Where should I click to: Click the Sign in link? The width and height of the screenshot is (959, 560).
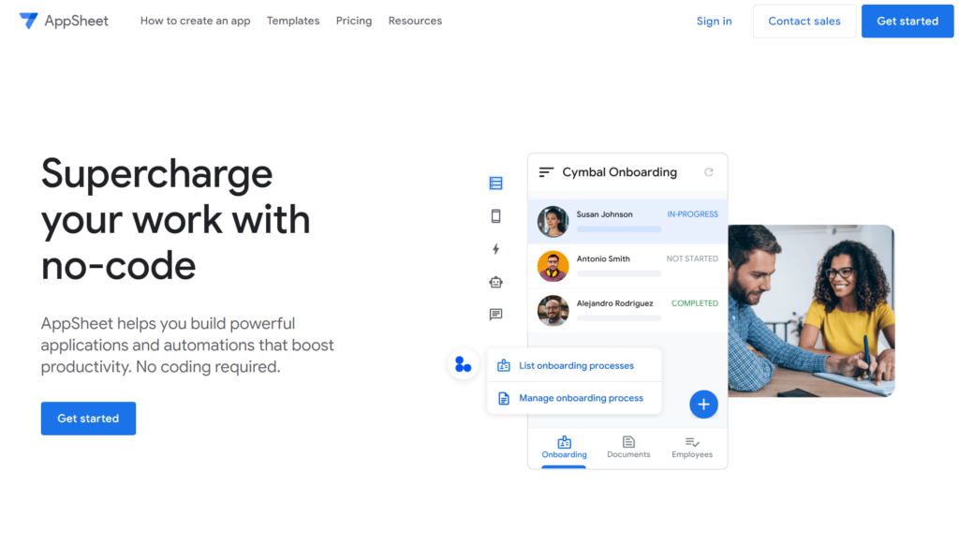(x=714, y=21)
